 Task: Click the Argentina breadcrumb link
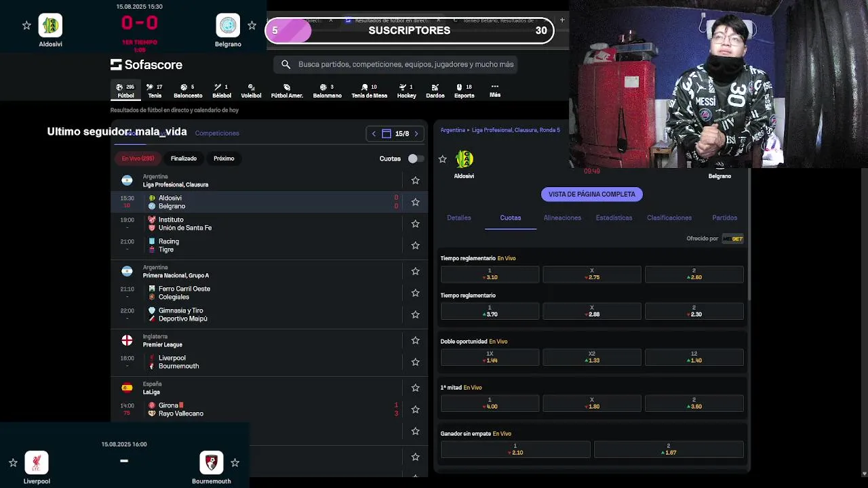453,130
